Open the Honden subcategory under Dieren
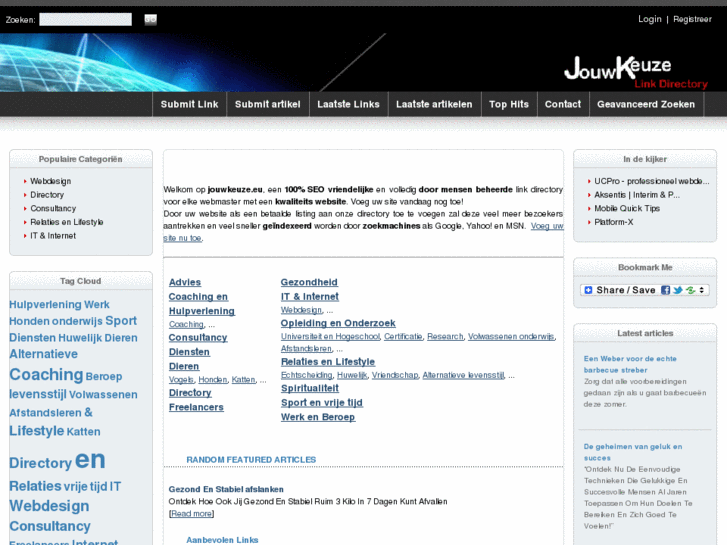 point(213,379)
